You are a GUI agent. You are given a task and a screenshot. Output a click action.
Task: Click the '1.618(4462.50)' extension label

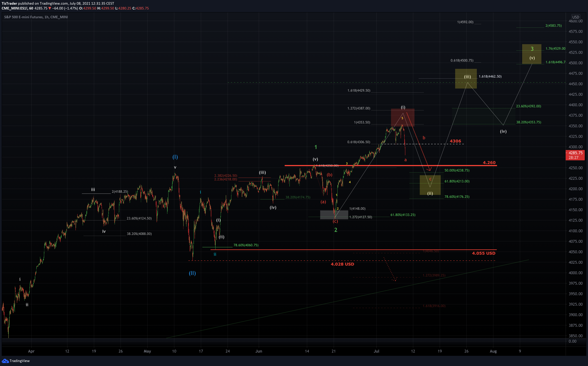490,76
